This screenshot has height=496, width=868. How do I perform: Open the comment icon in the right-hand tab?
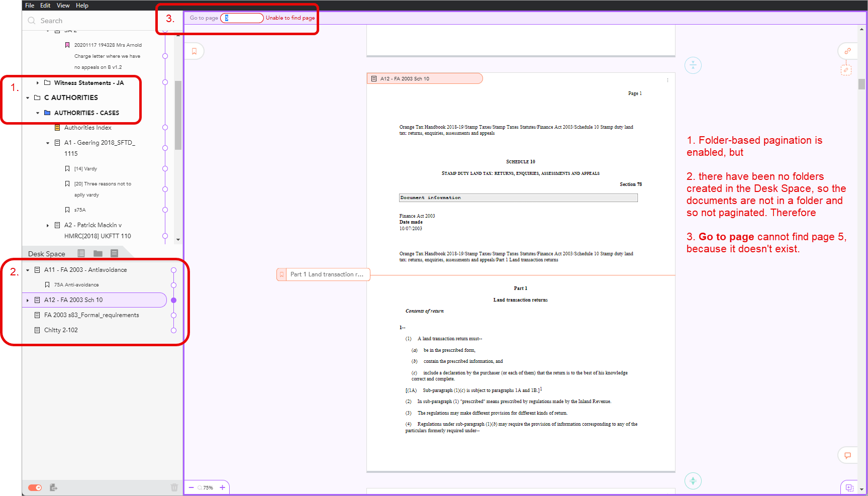[x=847, y=455]
